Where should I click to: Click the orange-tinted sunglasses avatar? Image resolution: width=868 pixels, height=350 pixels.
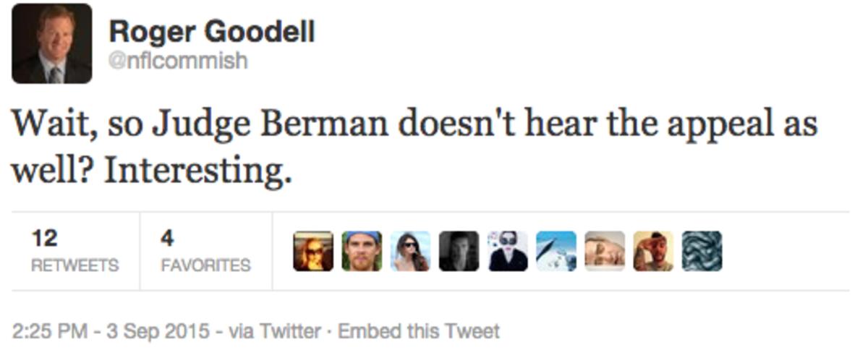(x=313, y=251)
